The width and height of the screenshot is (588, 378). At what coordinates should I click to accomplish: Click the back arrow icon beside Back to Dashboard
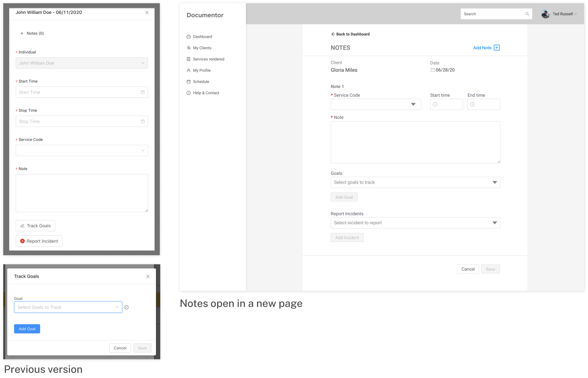pos(333,34)
